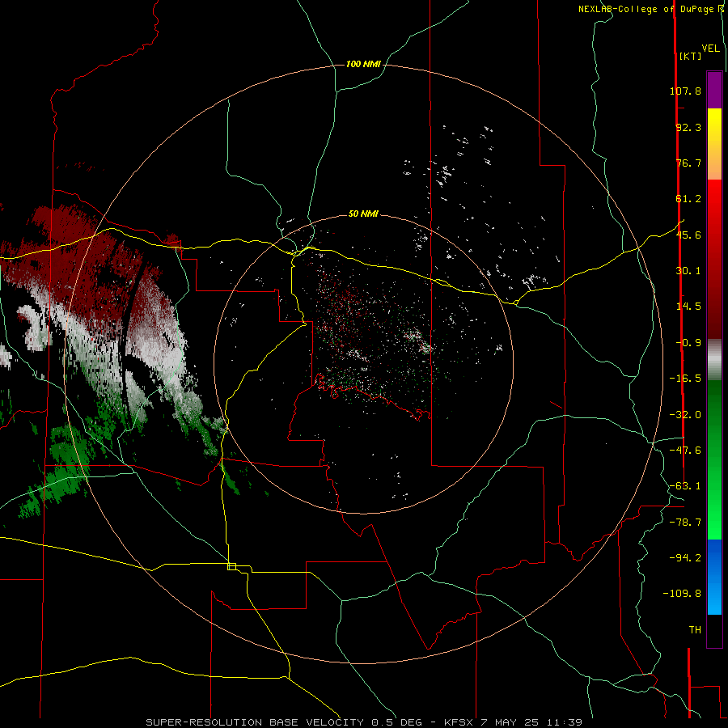The width and height of the screenshot is (728, 728).
Task: Click the 92.3 legend value
Action: click(x=688, y=127)
